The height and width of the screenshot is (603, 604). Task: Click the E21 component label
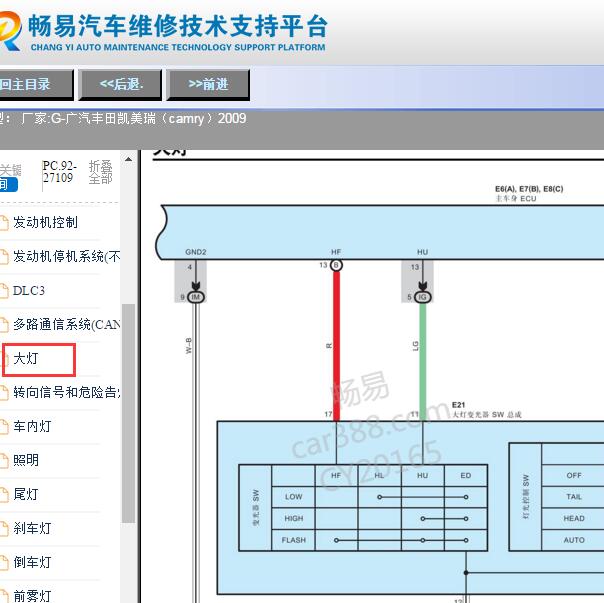[x=458, y=405]
